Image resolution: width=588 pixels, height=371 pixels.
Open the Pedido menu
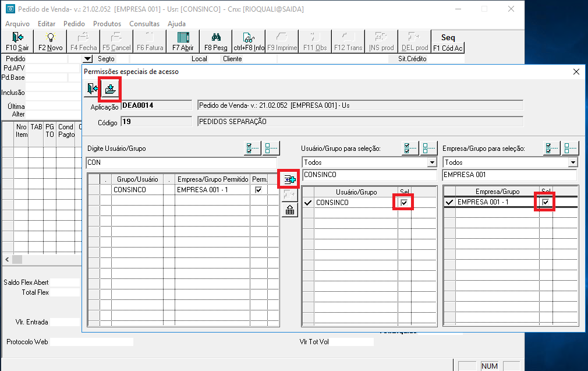(74, 24)
